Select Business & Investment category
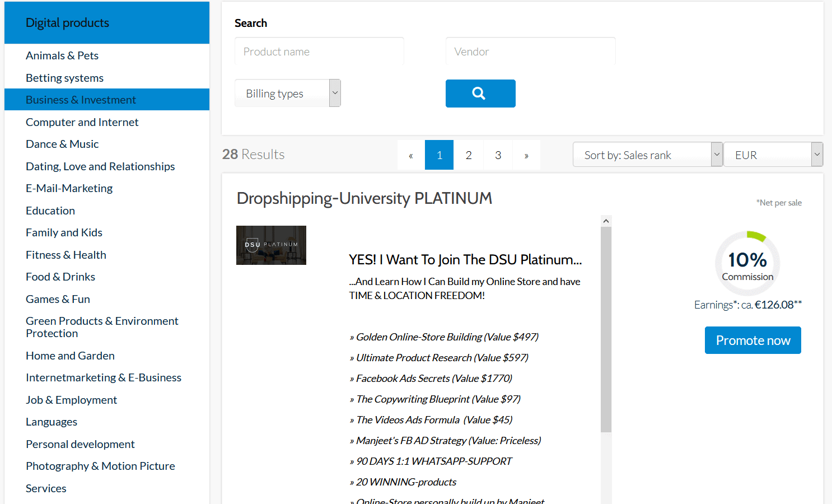Viewport: 832px width, 504px height. [x=107, y=100]
